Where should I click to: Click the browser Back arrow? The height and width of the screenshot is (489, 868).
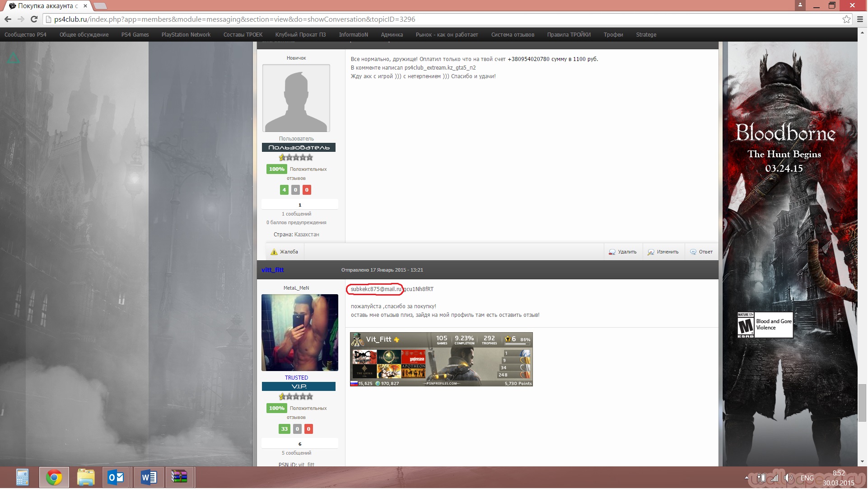click(x=8, y=19)
